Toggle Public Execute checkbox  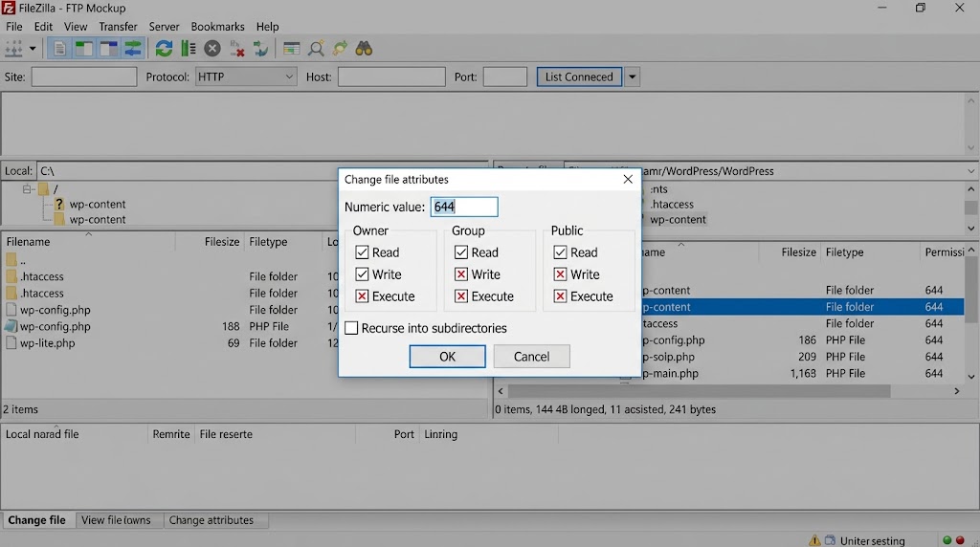[x=560, y=296]
